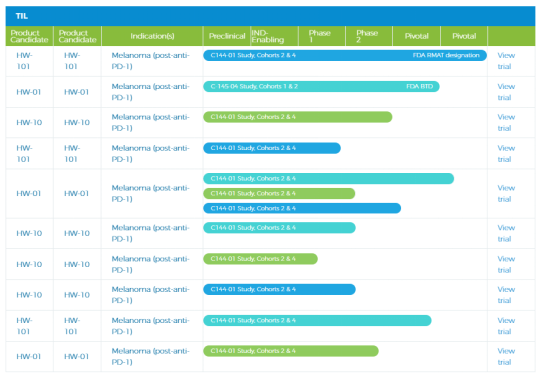Viewport: 537px width, 379px height.
Task: Click the short blue bar in fourth row
Action: click(272, 148)
